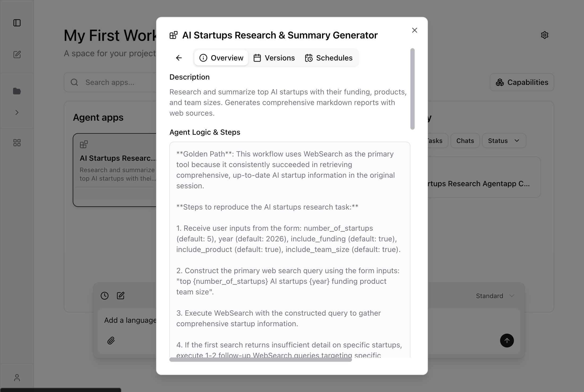The height and width of the screenshot is (392, 584).
Task: Click the clock history icon above the chat box
Action: click(x=104, y=295)
